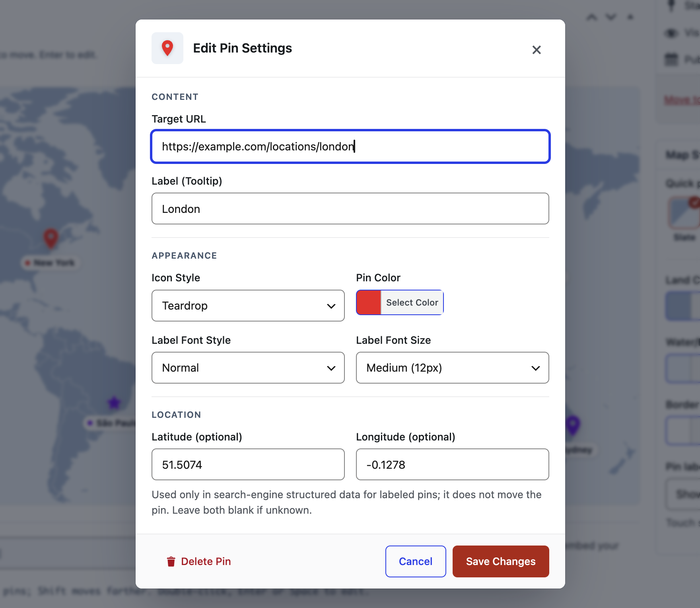
Task: Click the red pin icon in dialog header
Action: [x=167, y=48]
